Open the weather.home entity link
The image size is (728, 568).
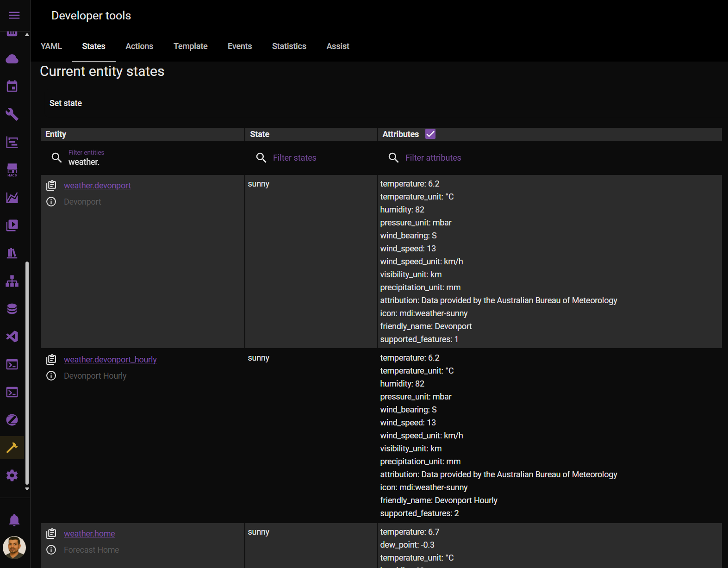click(x=89, y=534)
